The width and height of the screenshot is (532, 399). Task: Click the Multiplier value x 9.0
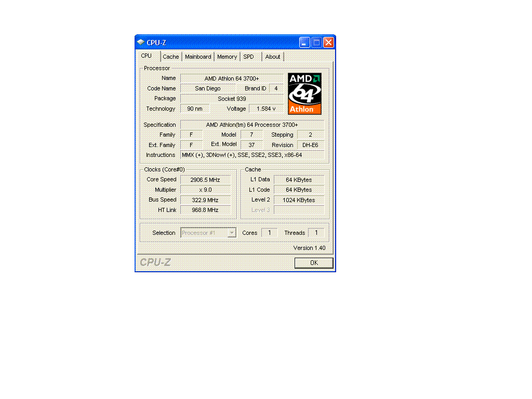tap(205, 190)
